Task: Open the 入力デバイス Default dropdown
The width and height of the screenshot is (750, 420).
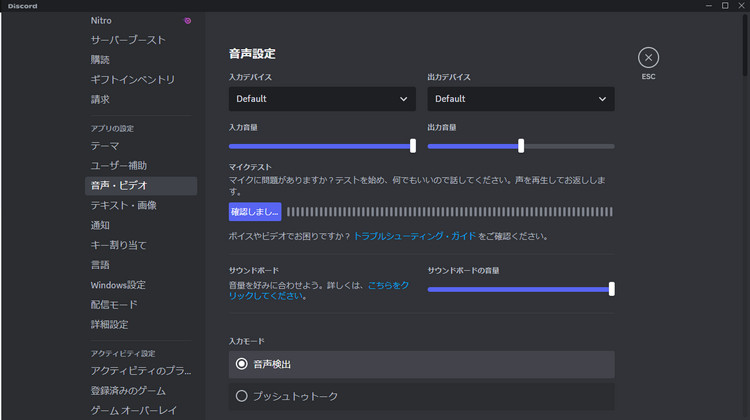Action: (x=322, y=99)
